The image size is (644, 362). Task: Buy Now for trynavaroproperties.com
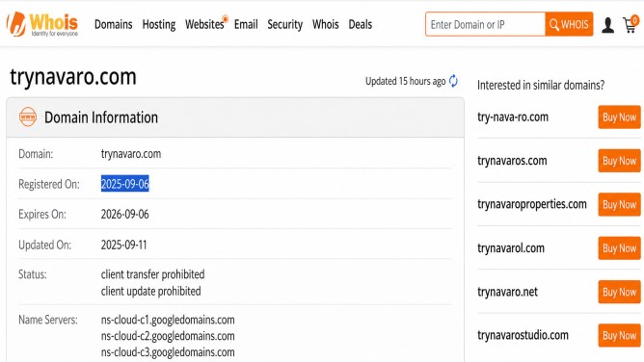pyautogui.click(x=619, y=204)
